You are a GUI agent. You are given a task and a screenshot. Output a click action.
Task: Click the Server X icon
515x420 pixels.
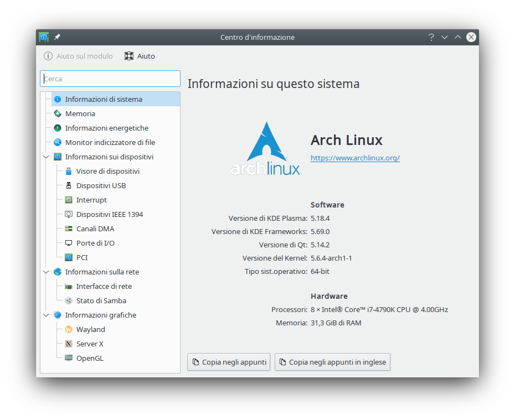point(69,344)
